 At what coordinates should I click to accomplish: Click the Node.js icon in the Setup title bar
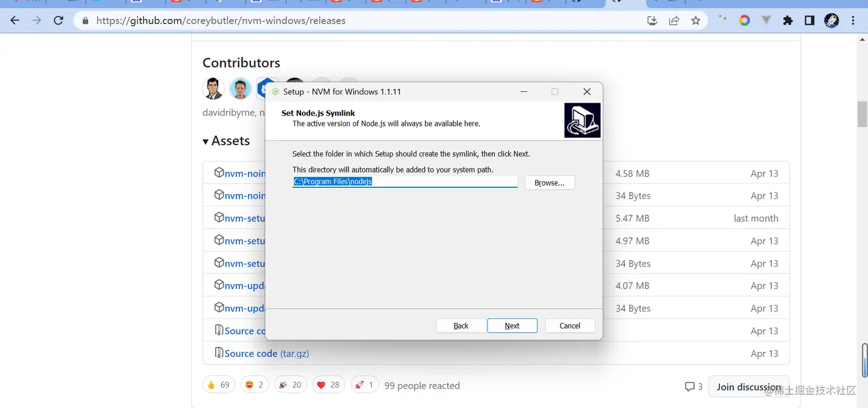click(276, 92)
